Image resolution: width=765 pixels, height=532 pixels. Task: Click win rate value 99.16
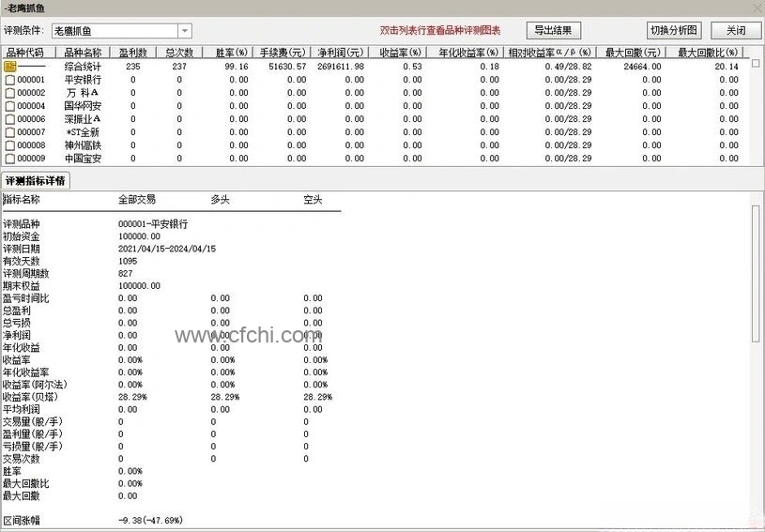tap(237, 67)
